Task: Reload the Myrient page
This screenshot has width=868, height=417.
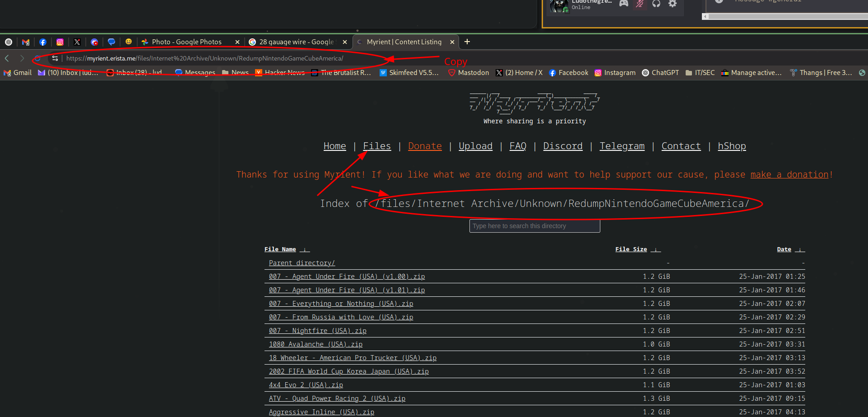Action: tap(37, 58)
